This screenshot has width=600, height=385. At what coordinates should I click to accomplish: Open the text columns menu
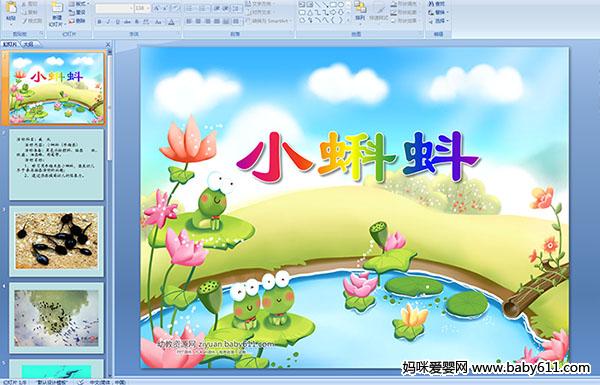coord(236,22)
